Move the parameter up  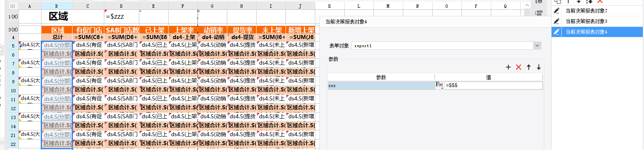(529, 67)
